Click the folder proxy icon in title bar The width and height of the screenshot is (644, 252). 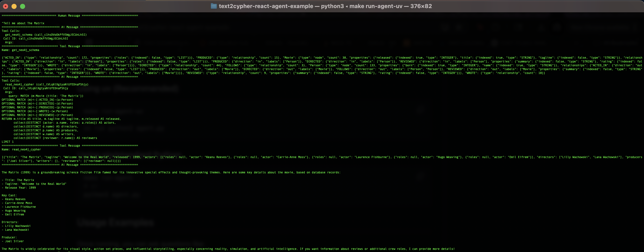point(214,6)
